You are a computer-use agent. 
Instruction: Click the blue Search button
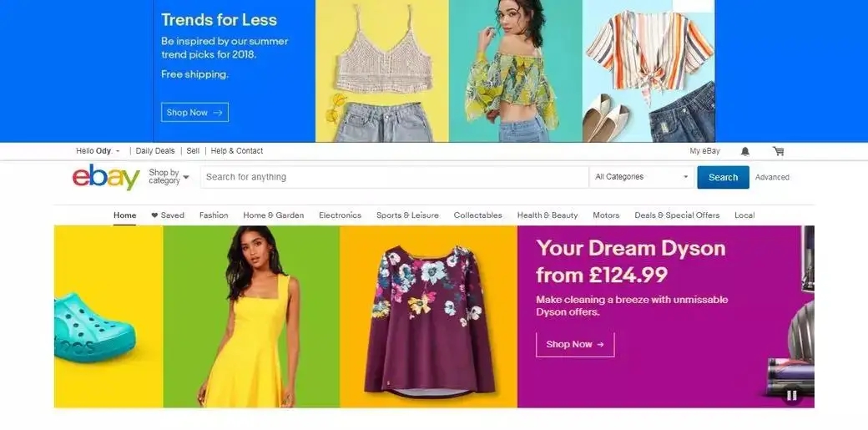[x=723, y=177]
